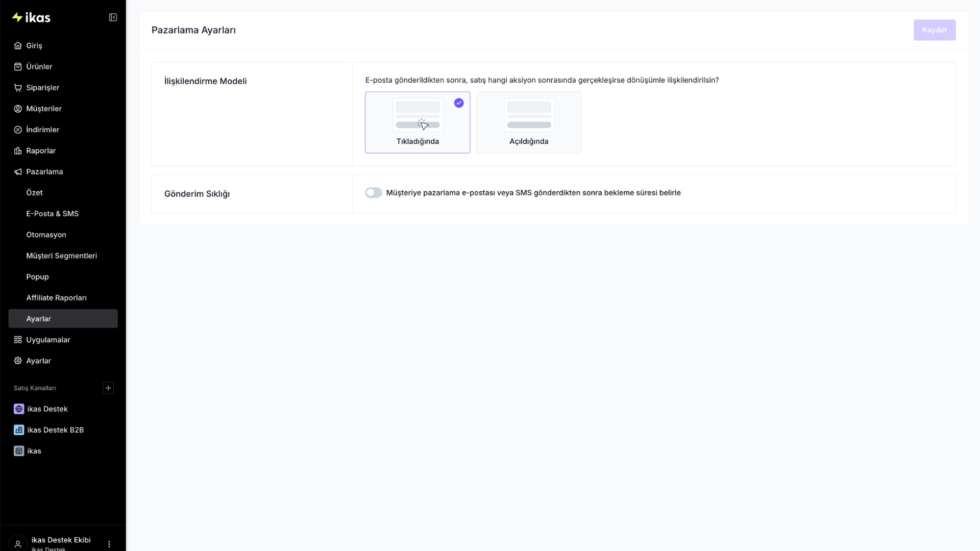Enable the Gönderim Sıklığı waiting period toggle
Screen dimensions: 980x551
[x=374, y=192]
